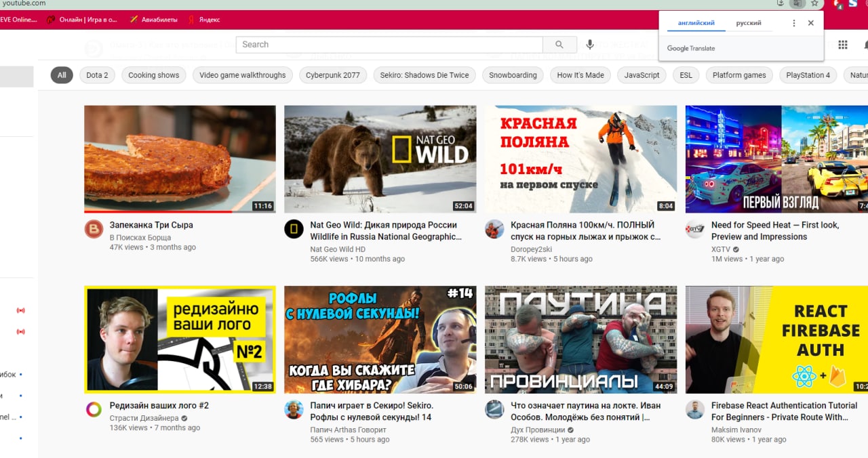
Task: Filter by Sekiro: Shadows Die Twice chip
Action: pos(425,75)
